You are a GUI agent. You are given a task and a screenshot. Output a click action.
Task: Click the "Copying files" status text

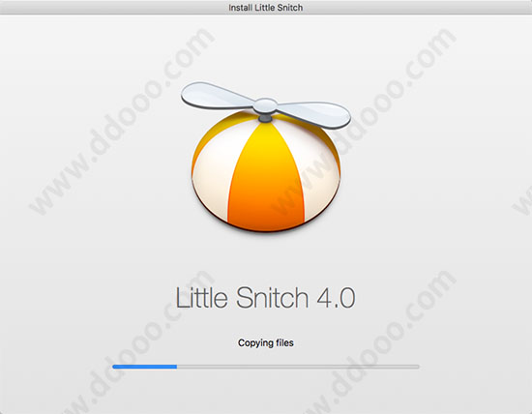click(266, 343)
